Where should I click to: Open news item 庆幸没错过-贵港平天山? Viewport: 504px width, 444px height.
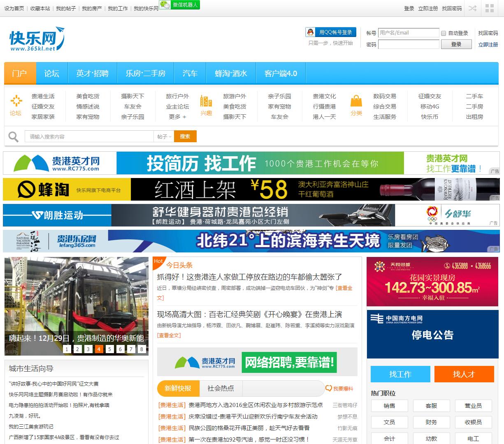[x=253, y=416]
